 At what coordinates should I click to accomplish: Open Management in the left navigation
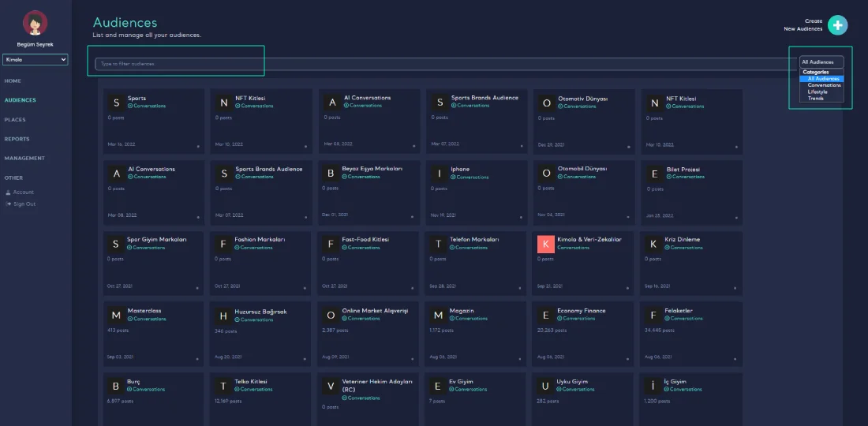[24, 158]
